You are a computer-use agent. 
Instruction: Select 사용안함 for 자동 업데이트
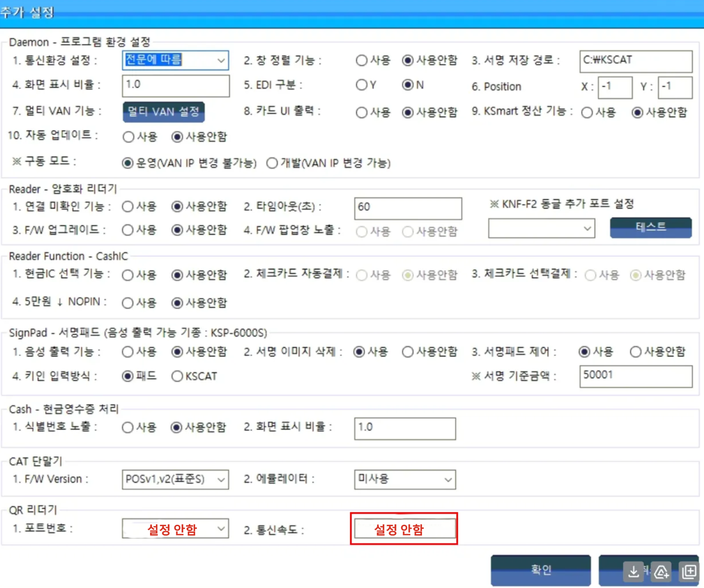[x=199, y=137]
